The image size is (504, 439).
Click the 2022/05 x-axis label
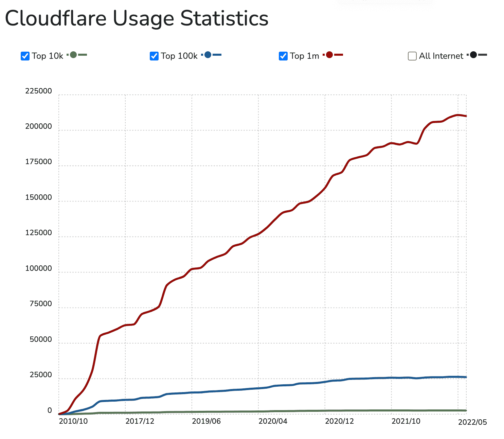click(472, 422)
